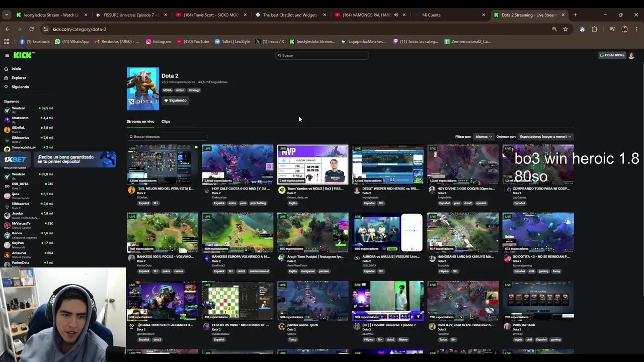Click the Buscar etiquetas tag search field
644x362 pixels.
click(167, 137)
